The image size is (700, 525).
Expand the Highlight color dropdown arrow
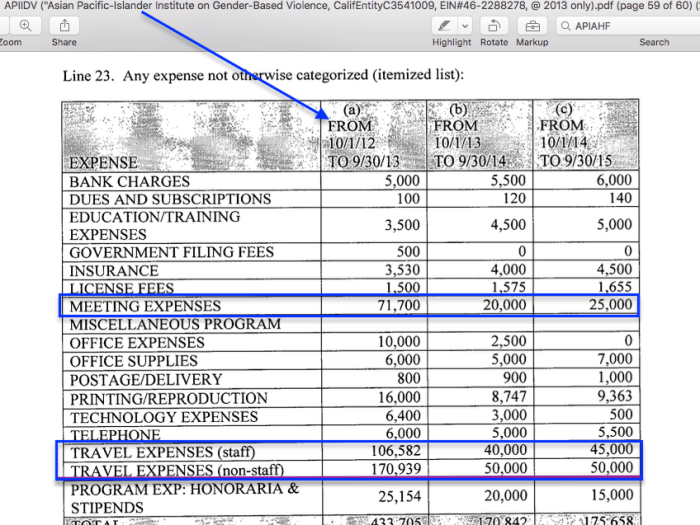[x=465, y=25]
